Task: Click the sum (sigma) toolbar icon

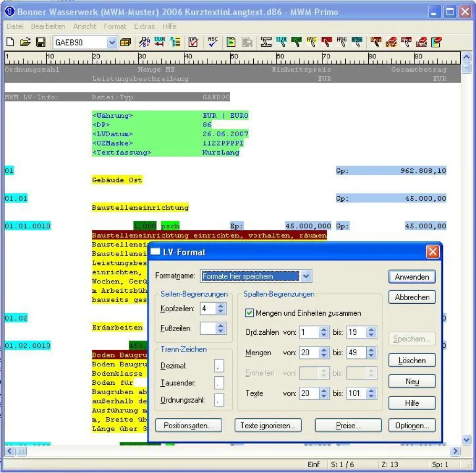Action: tap(266, 43)
